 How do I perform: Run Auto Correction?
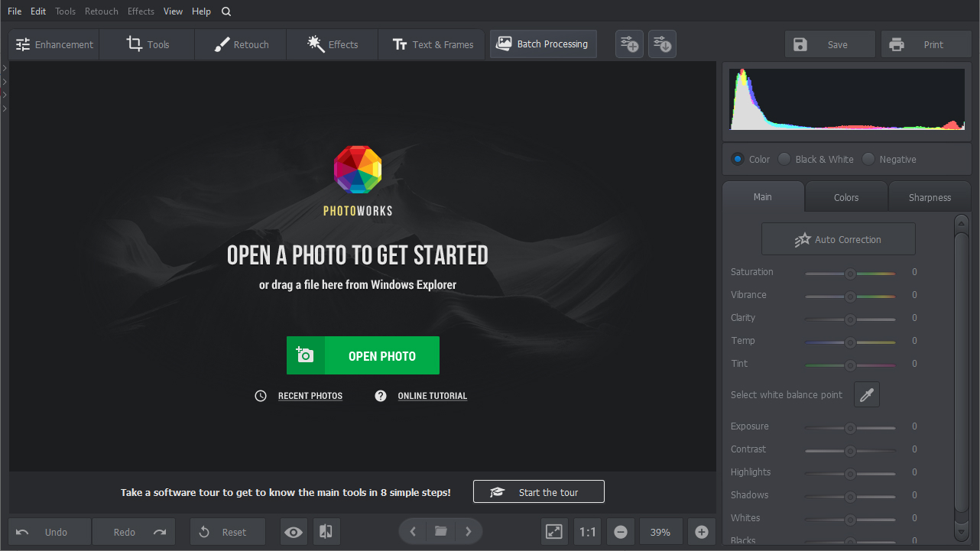839,239
